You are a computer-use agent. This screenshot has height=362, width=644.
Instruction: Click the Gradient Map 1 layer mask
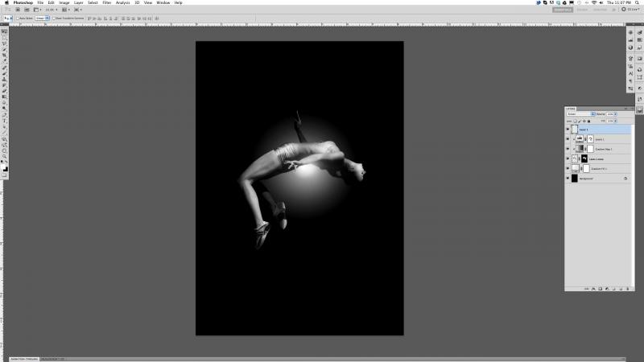click(589, 149)
